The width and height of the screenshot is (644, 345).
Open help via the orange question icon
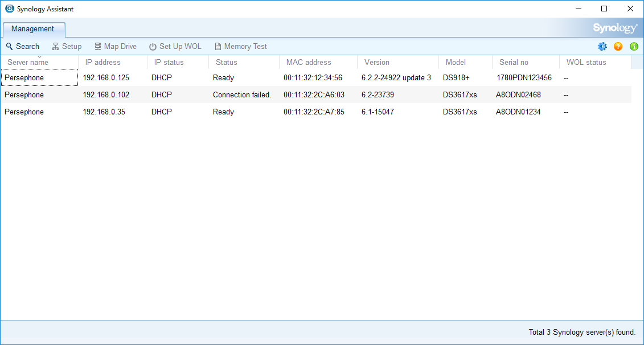[618, 47]
